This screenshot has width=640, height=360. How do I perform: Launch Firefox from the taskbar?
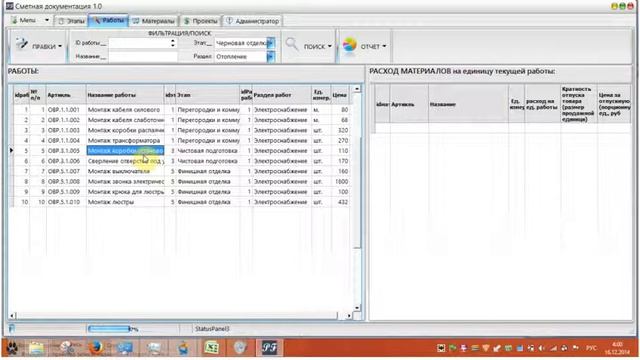click(96, 348)
